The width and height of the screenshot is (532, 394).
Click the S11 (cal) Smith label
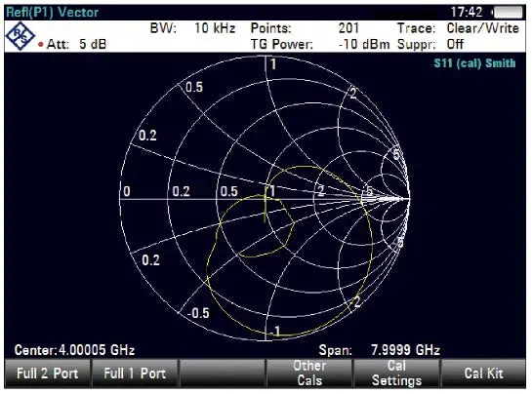(474, 63)
